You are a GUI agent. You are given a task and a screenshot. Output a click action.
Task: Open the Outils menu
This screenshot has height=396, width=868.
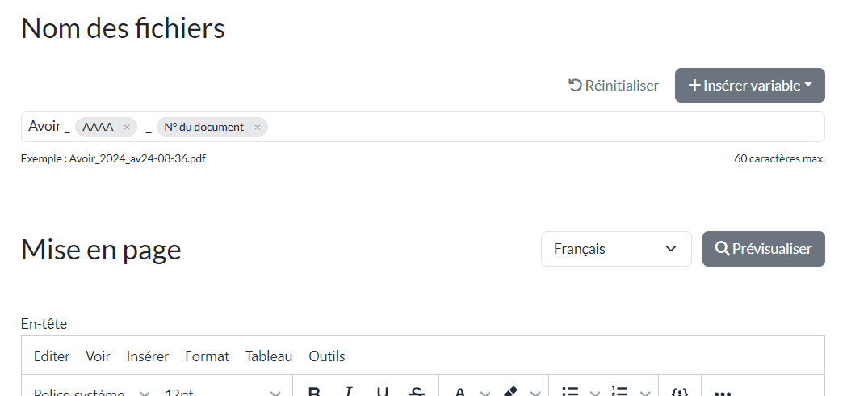pyautogui.click(x=326, y=356)
